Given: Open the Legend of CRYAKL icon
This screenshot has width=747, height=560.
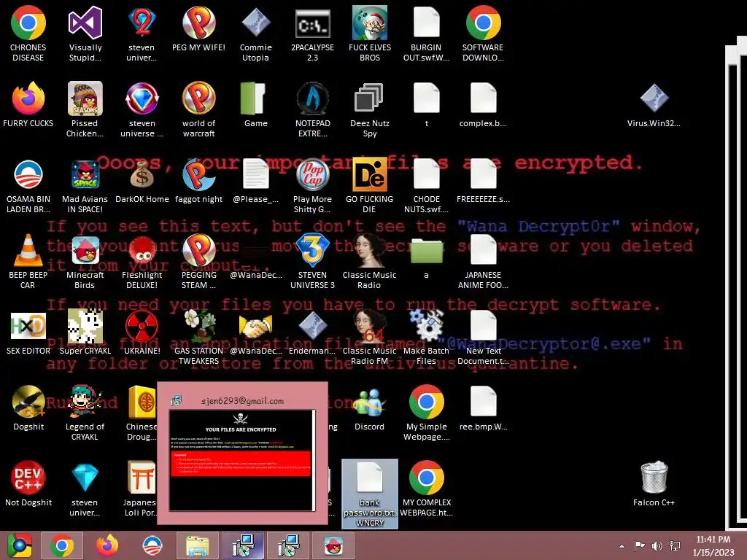Looking at the screenshot, I should (85, 402).
